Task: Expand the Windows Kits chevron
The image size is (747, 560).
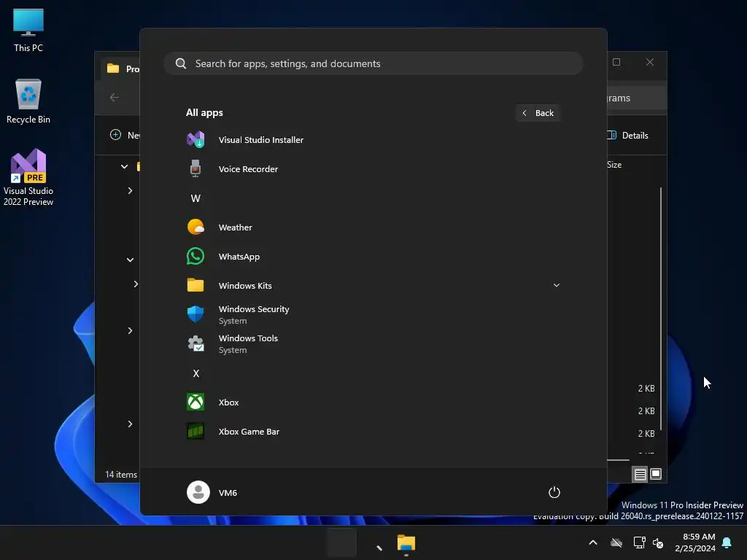Action: tap(556, 285)
